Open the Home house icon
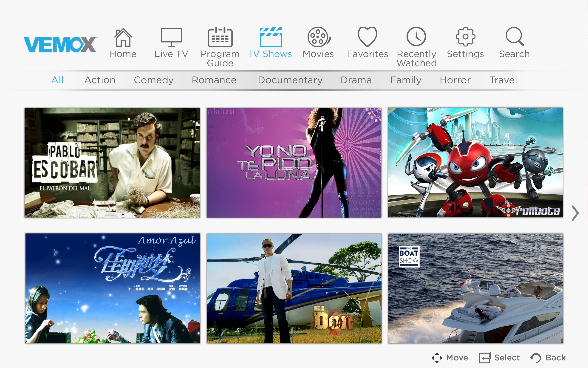The image size is (588, 368). tap(123, 37)
